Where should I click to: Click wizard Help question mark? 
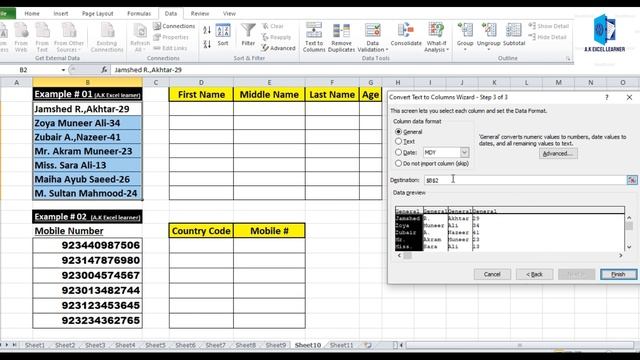click(607, 97)
